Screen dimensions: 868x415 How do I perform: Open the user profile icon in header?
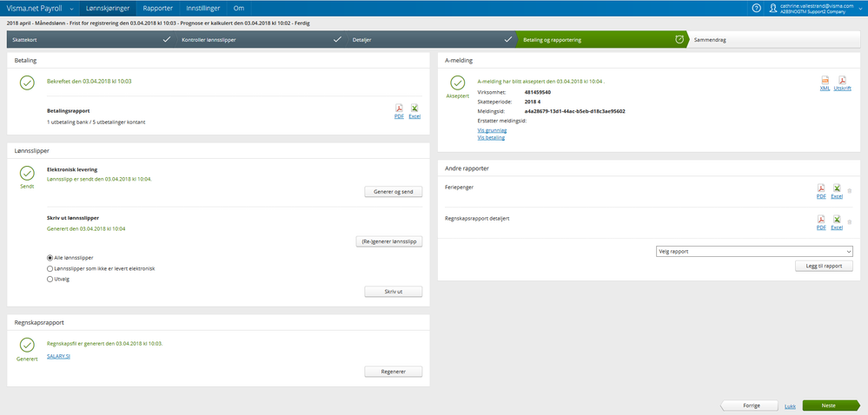(773, 9)
